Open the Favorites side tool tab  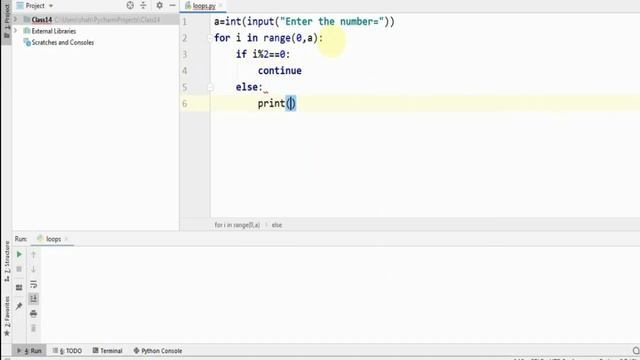[x=7, y=316]
